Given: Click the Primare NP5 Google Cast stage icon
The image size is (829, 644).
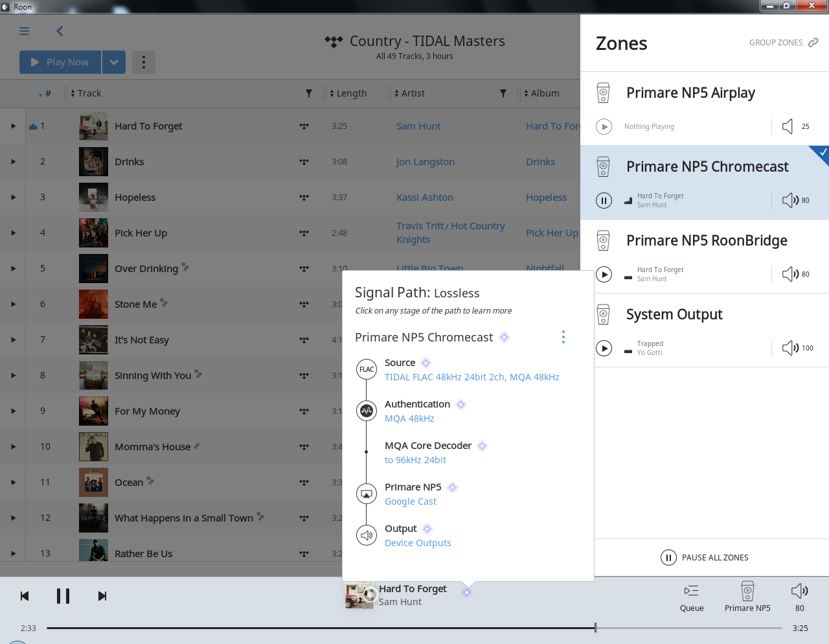Looking at the screenshot, I should pyautogui.click(x=367, y=494).
